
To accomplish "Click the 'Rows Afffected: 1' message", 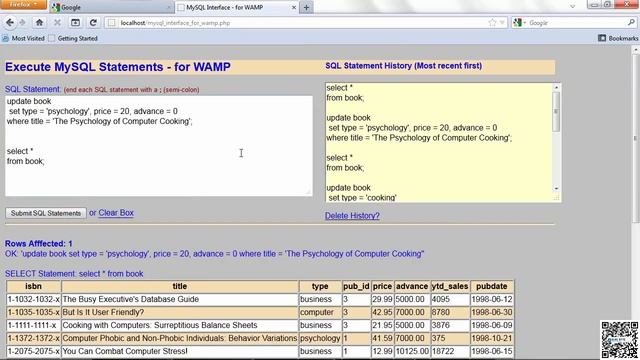I will 39,244.
